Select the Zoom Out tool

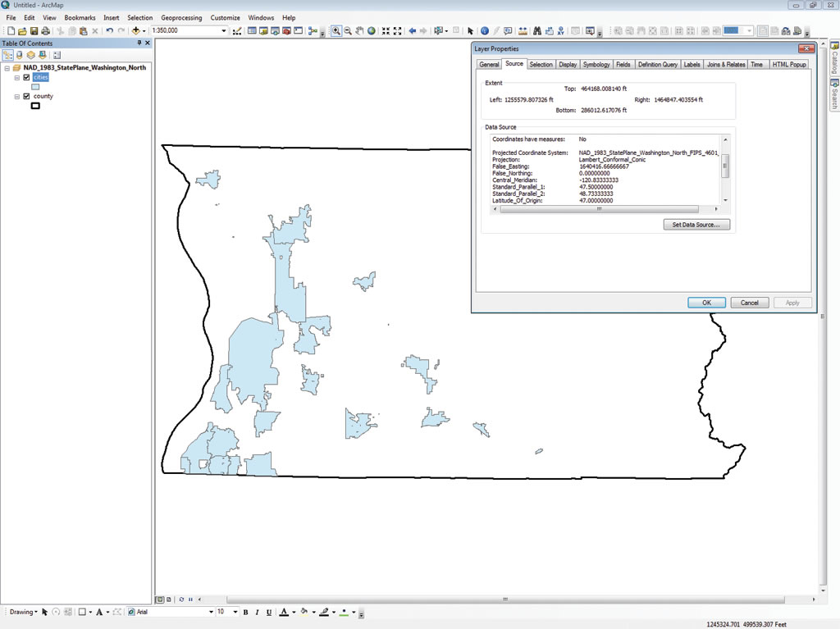coord(348,31)
